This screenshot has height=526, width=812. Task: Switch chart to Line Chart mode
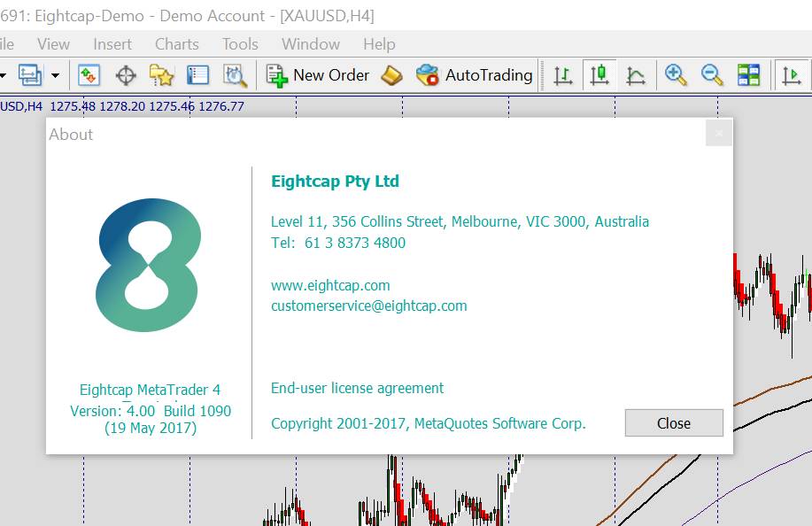[636, 75]
